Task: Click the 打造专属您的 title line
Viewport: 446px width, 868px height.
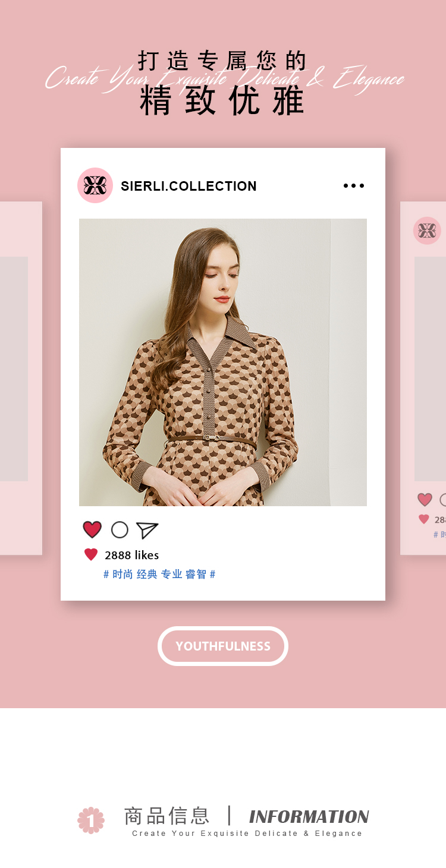Action: [222, 61]
